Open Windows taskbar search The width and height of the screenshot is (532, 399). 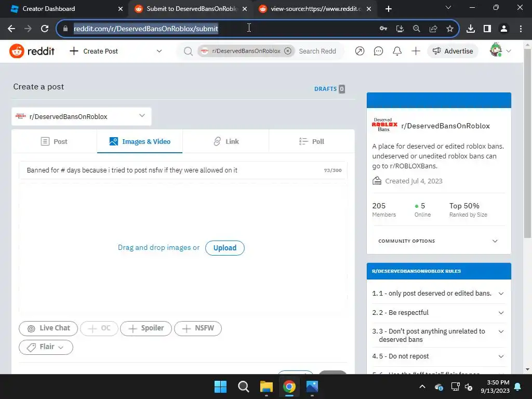(x=243, y=387)
